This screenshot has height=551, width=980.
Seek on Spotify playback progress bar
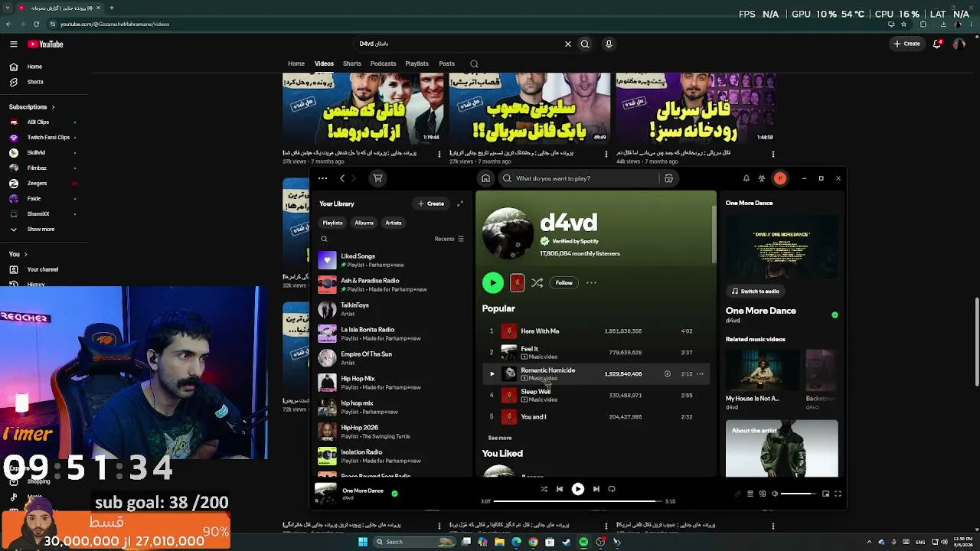(578, 501)
